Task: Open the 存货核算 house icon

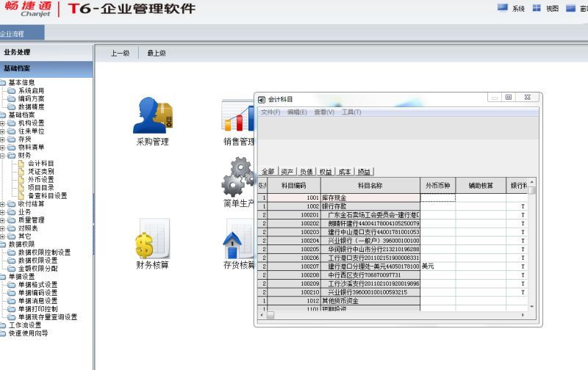Action: [238, 239]
